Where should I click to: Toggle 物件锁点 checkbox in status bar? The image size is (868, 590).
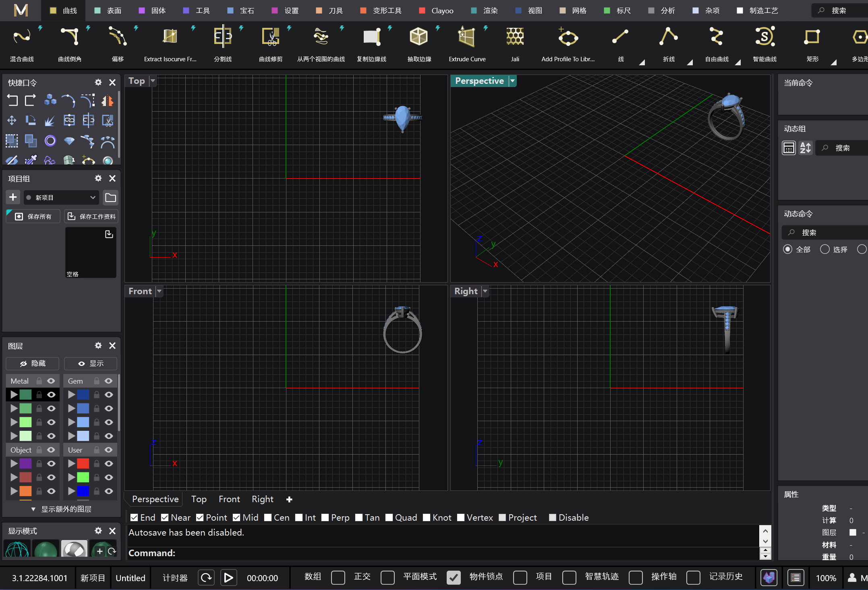(454, 578)
